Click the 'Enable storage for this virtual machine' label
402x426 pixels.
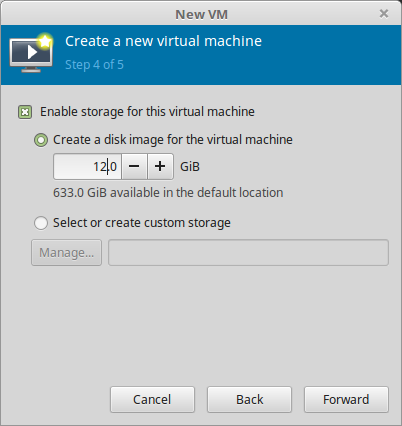pos(147,112)
